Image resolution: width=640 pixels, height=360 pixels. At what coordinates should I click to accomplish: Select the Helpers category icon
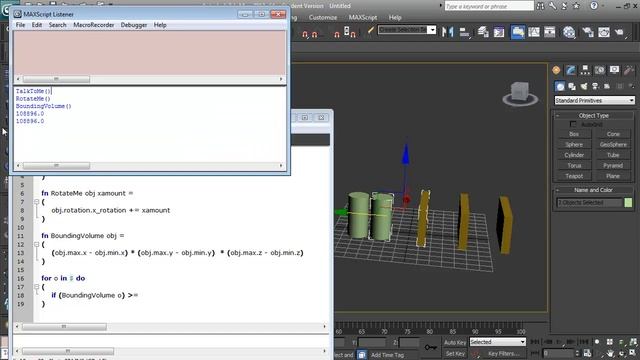(607, 86)
